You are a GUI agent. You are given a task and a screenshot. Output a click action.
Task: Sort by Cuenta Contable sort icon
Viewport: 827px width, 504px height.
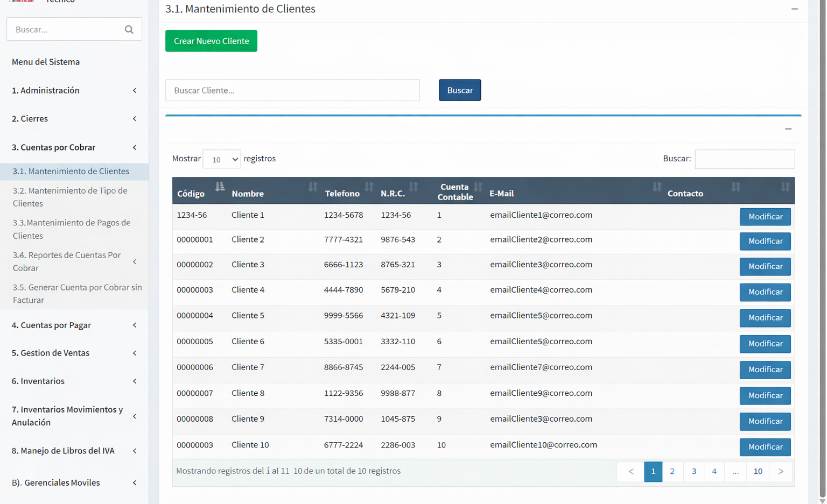pyautogui.click(x=478, y=187)
